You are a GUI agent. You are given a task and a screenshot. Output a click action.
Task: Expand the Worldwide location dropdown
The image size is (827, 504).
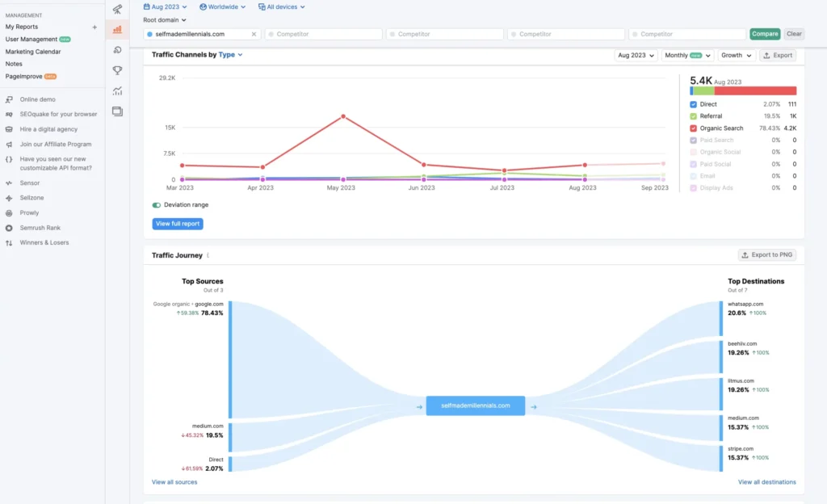coord(222,6)
